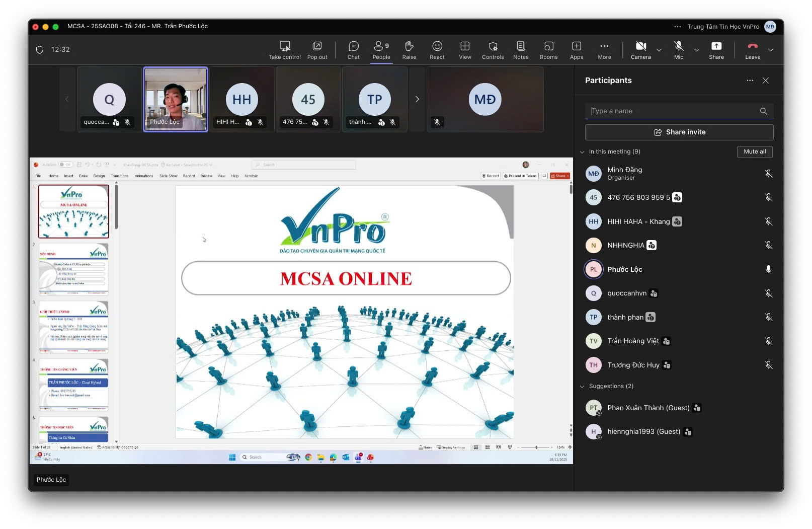This screenshot has height=529, width=812.
Task: Open the Insert tab in PowerPoint
Action: tap(69, 176)
